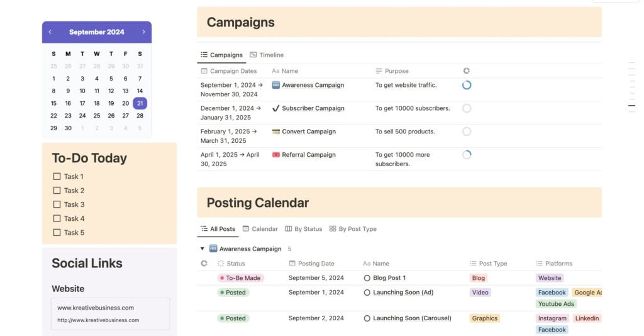This screenshot has width=644, height=336.
Task: Open the By Status board tab
Action: tap(304, 229)
